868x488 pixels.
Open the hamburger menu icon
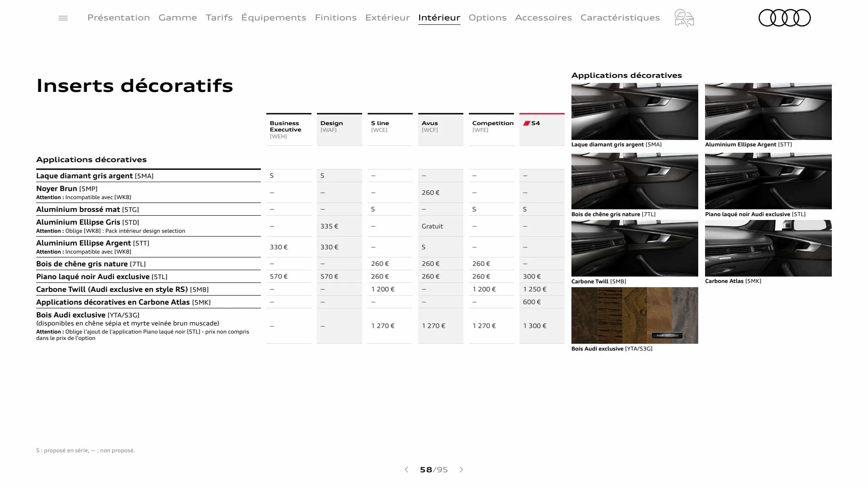click(x=63, y=18)
